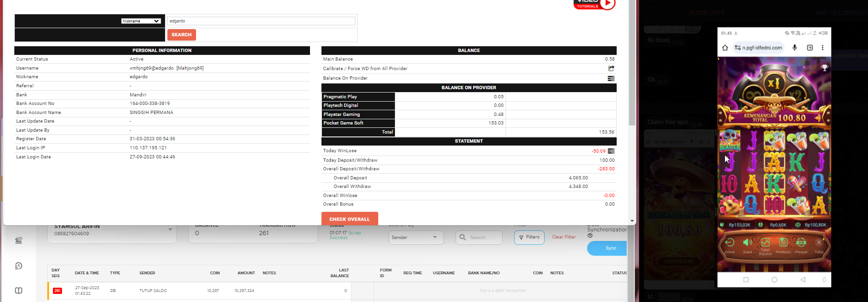Open the Sender search-by dropdown
Viewport: 868px width, 302px height.
pos(416,238)
